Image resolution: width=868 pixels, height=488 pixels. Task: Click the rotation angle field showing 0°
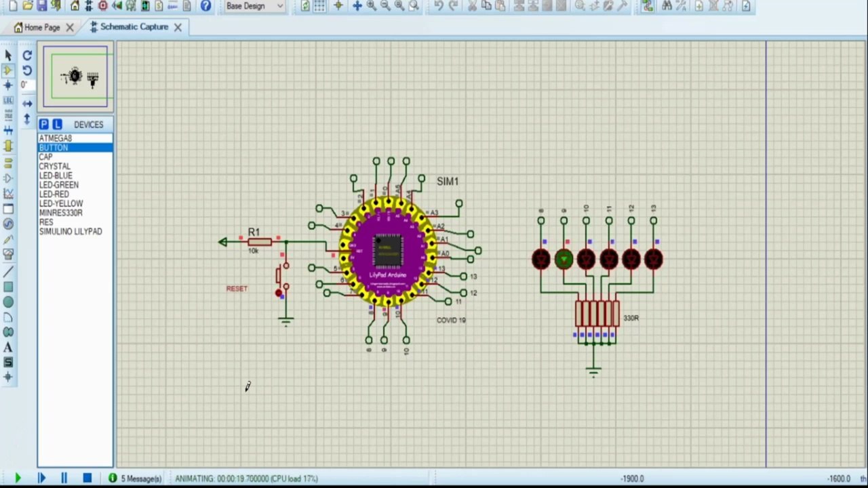26,85
